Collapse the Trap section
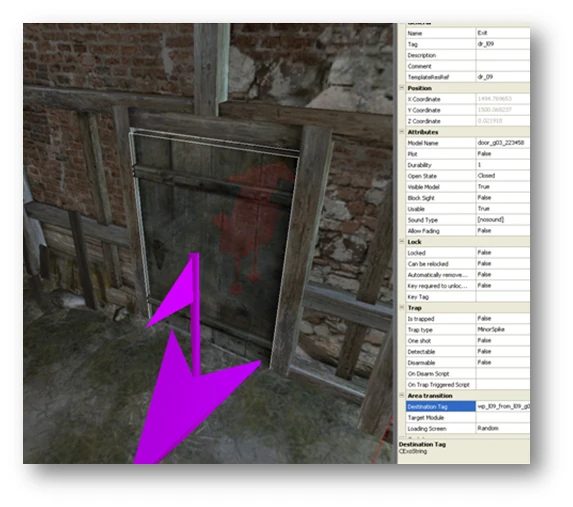This screenshot has width=573, height=507. tap(402, 308)
